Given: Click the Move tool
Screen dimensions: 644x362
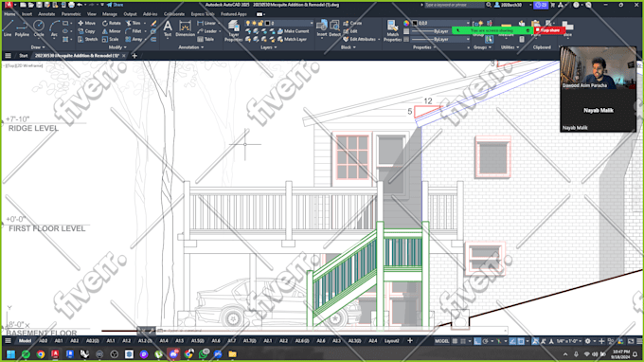Looking at the screenshot, I should [x=86, y=23].
